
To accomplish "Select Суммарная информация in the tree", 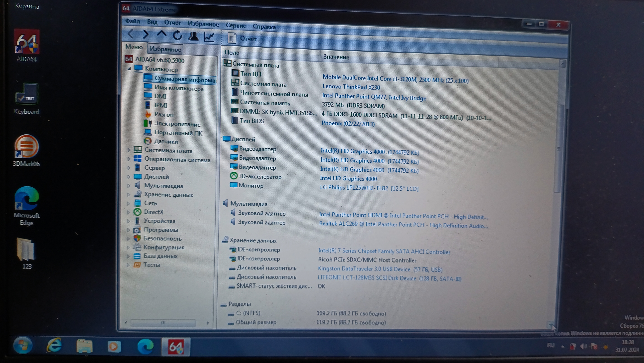I will point(180,79).
